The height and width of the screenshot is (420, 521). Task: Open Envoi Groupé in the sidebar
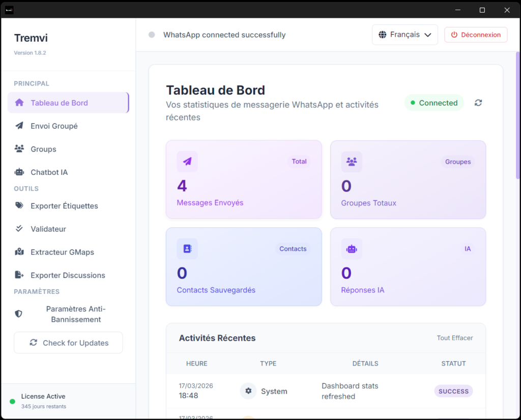pyautogui.click(x=54, y=126)
